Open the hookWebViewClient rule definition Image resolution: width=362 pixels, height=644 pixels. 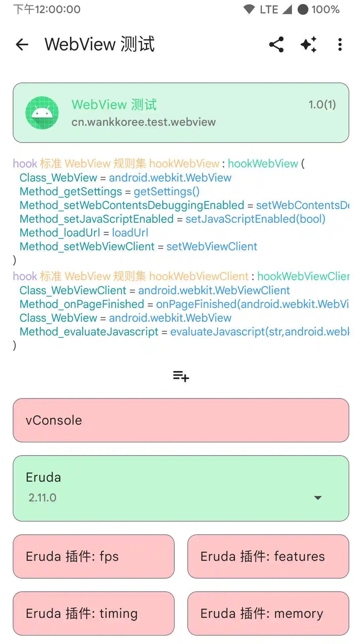[x=181, y=276]
